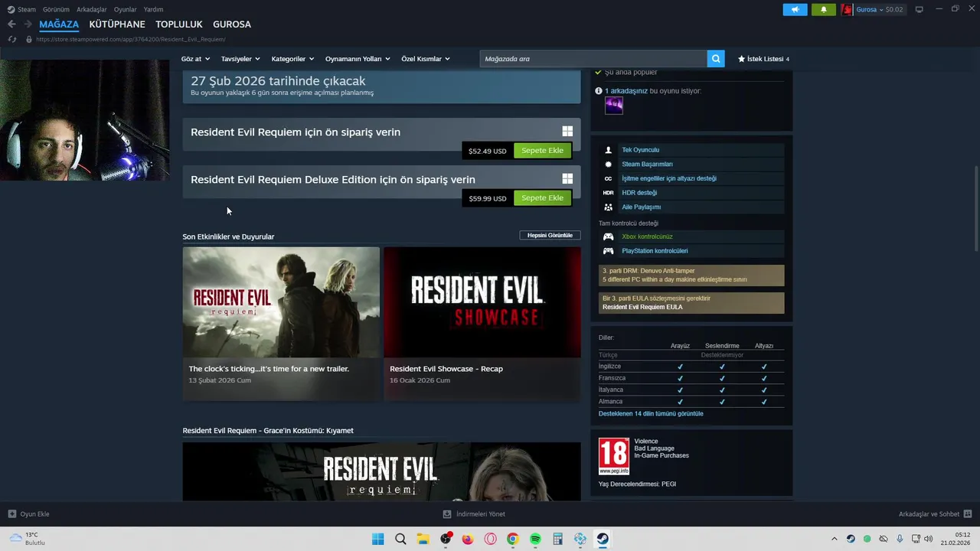Reload the store page

(x=12, y=39)
